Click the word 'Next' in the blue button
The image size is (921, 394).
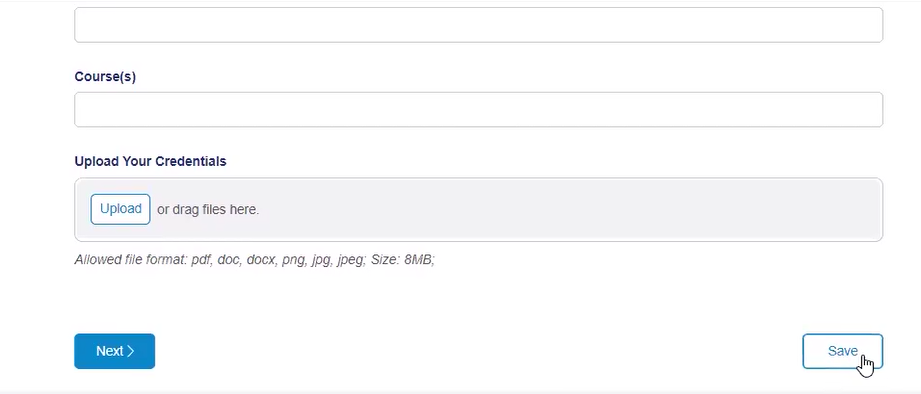point(110,351)
